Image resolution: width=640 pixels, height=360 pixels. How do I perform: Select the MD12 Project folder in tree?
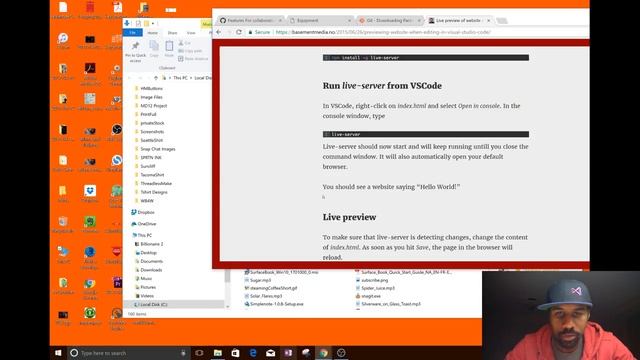pos(153,106)
